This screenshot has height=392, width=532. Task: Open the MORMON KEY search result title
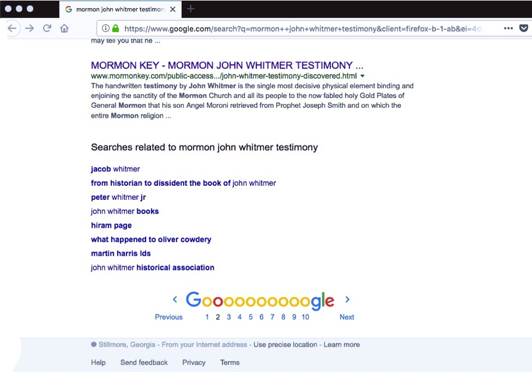coord(227,65)
